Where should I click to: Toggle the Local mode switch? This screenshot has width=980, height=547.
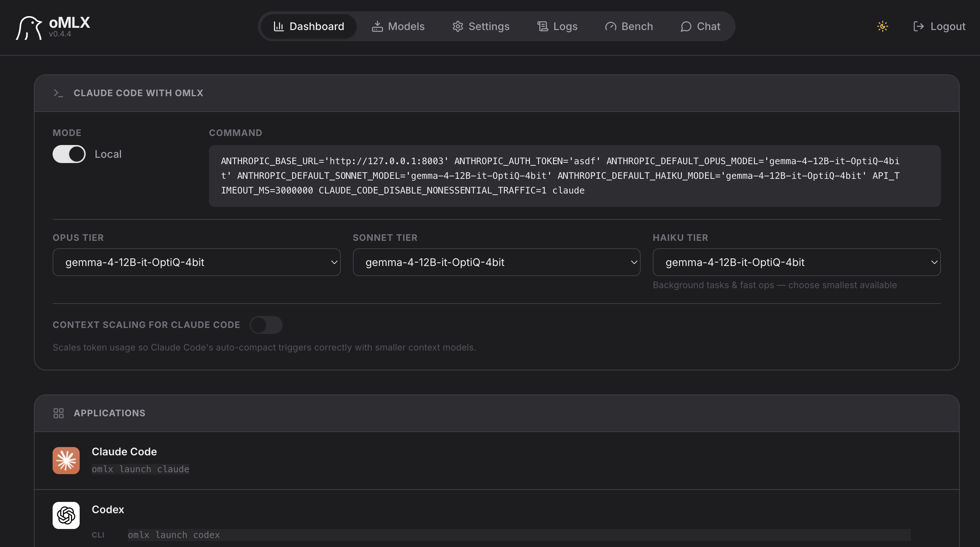click(x=69, y=154)
